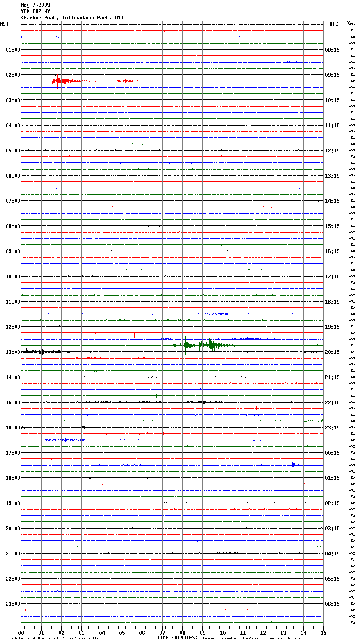Click the small blue event pulse after 17:00
The image size is (357, 644).
tap(295, 465)
